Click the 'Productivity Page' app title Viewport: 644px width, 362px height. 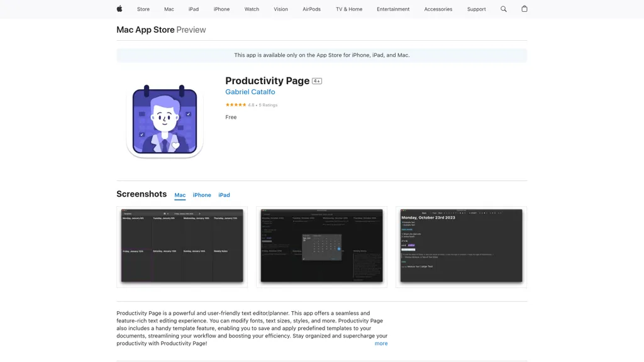pos(267,81)
